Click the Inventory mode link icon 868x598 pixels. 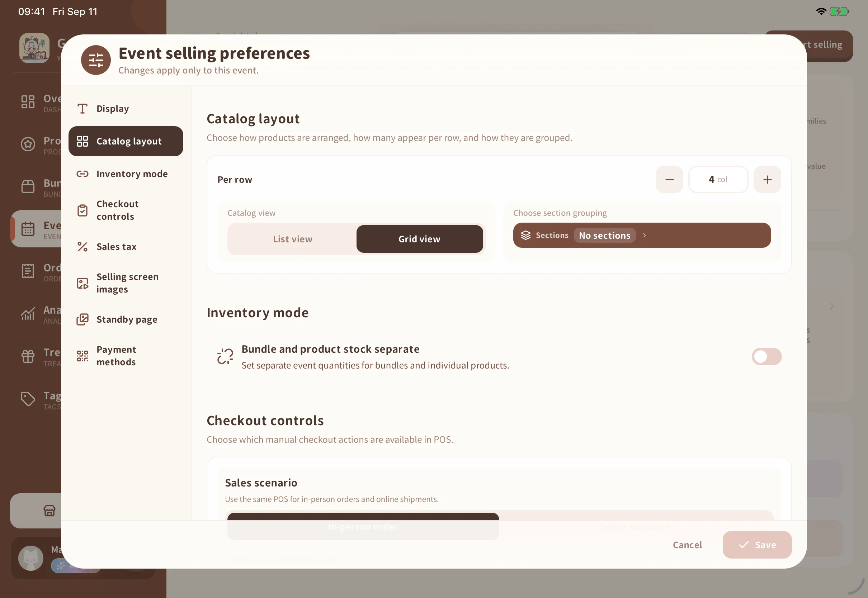tap(82, 174)
